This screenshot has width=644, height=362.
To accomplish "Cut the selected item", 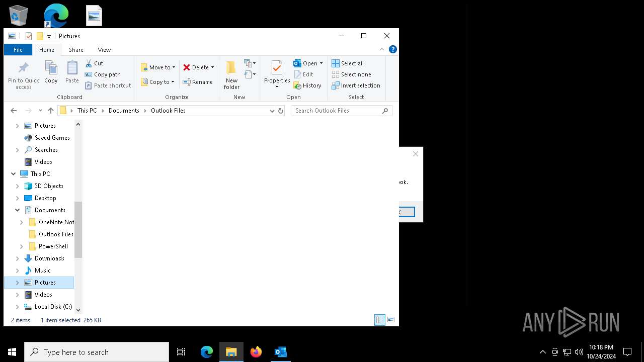I will click(94, 63).
